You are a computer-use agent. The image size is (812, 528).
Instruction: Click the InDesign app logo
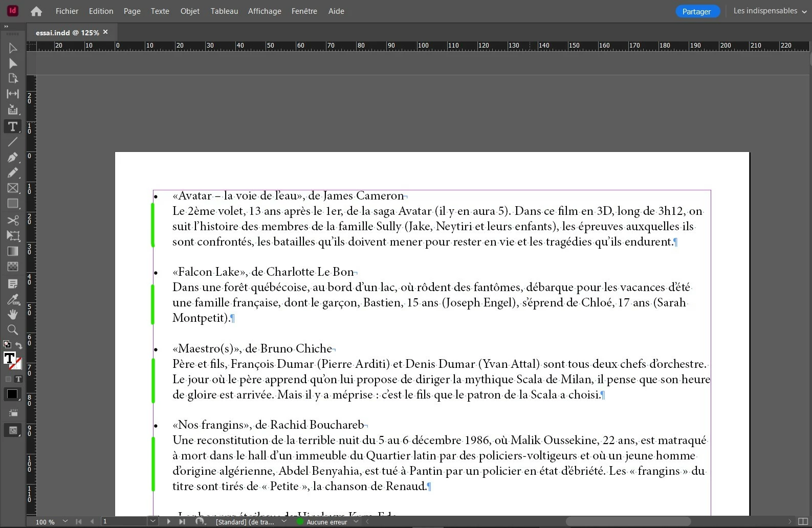tap(13, 11)
